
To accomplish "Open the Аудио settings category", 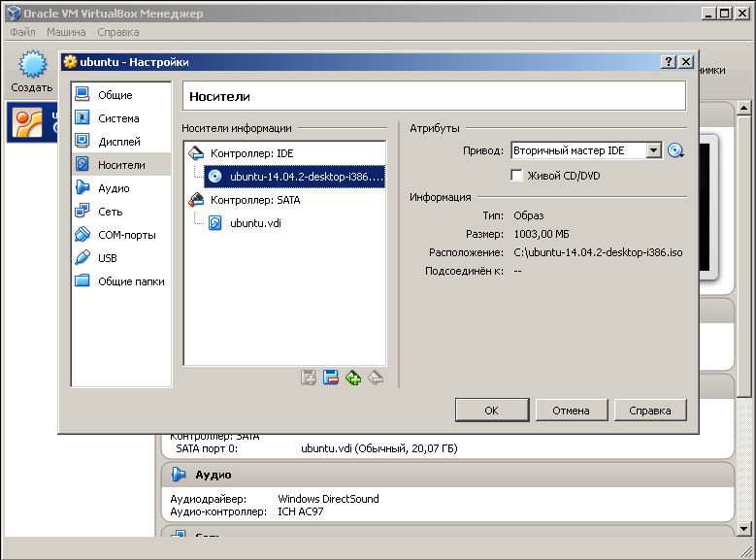I will click(x=121, y=188).
